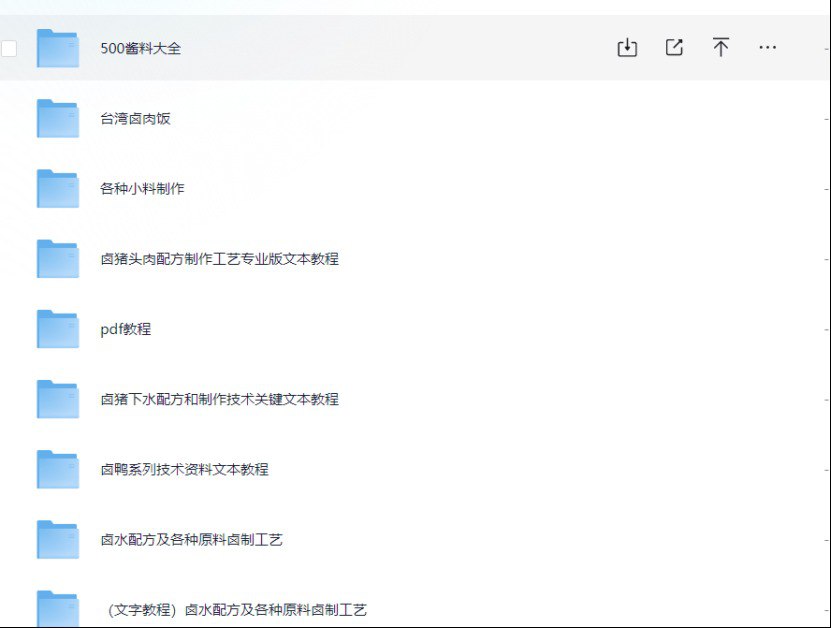Click the share icon for 500酱料大全
The height and width of the screenshot is (628, 831).
pyautogui.click(x=674, y=48)
